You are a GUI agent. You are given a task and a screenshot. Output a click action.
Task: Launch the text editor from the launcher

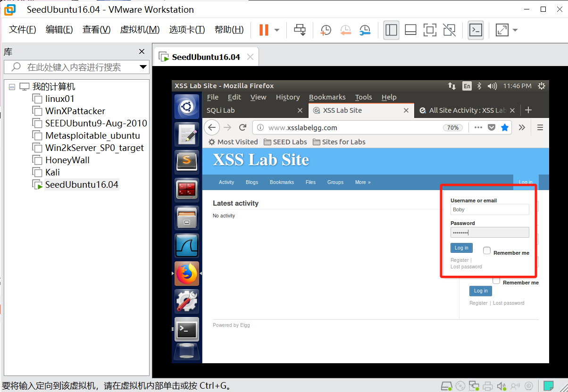click(x=187, y=134)
